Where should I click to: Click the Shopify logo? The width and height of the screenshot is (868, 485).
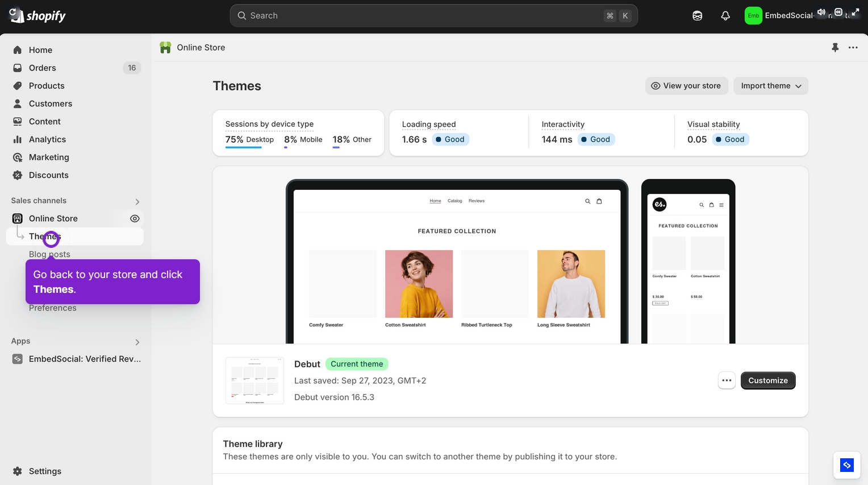click(37, 15)
